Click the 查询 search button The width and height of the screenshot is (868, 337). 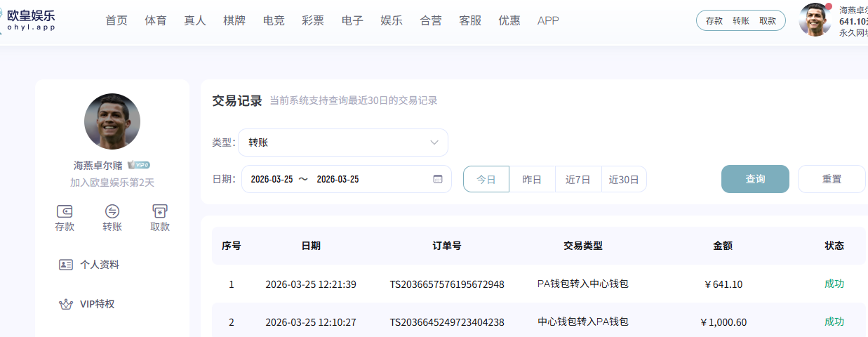755,179
